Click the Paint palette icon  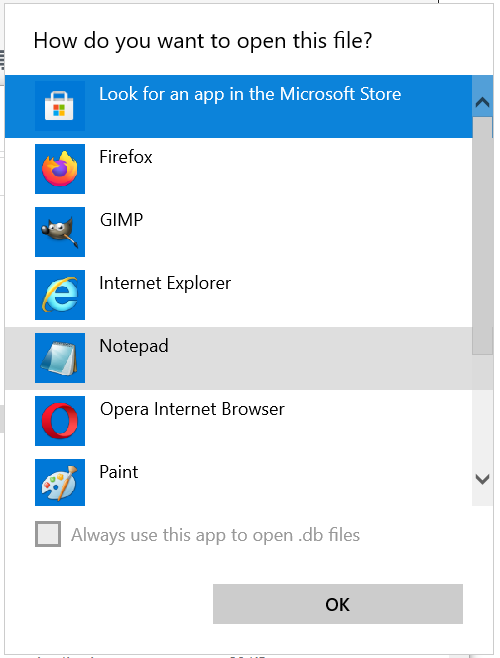tap(60, 483)
